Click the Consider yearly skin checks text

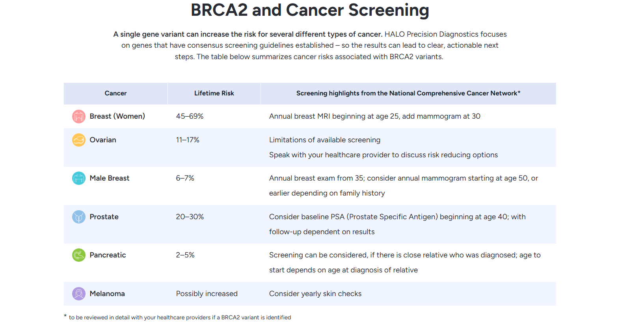coord(315,294)
